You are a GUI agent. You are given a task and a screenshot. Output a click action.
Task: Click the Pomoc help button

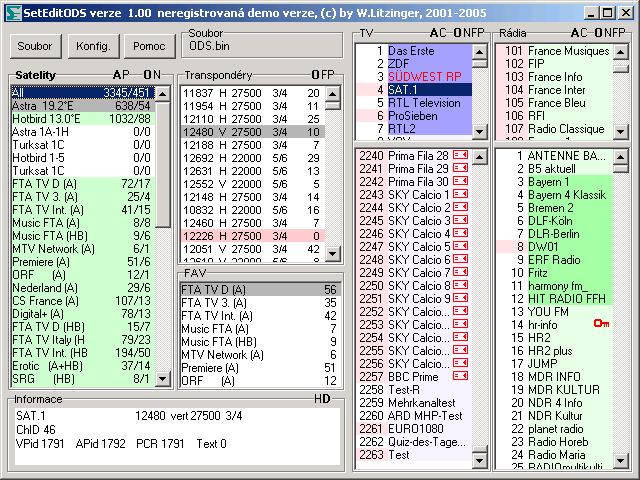[149, 46]
